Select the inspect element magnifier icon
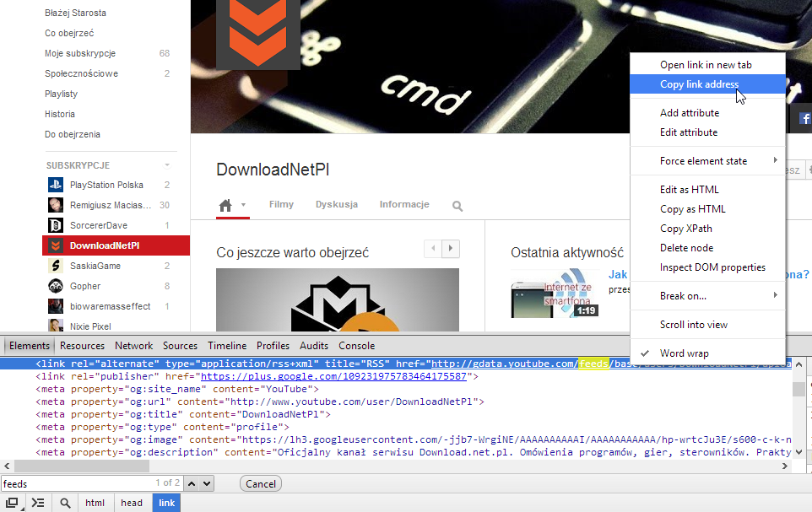 (65, 503)
